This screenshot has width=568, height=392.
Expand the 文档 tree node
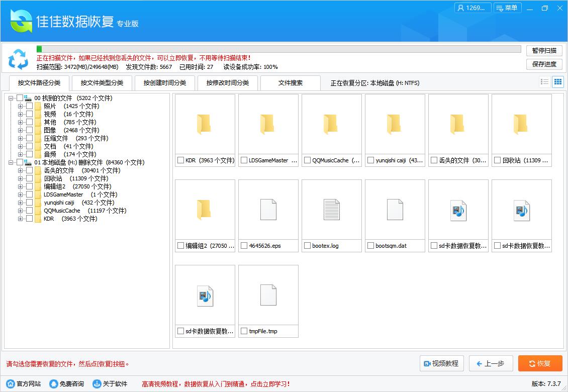pos(20,146)
